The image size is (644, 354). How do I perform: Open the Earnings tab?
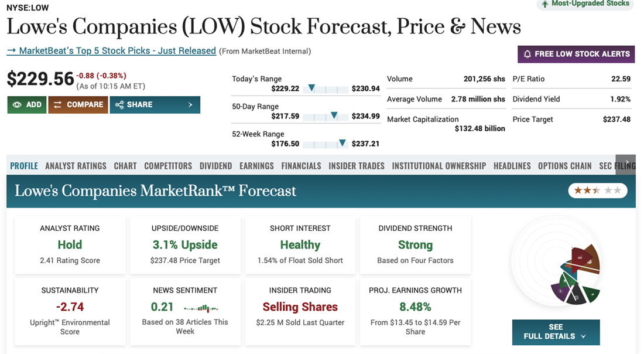[x=256, y=166]
